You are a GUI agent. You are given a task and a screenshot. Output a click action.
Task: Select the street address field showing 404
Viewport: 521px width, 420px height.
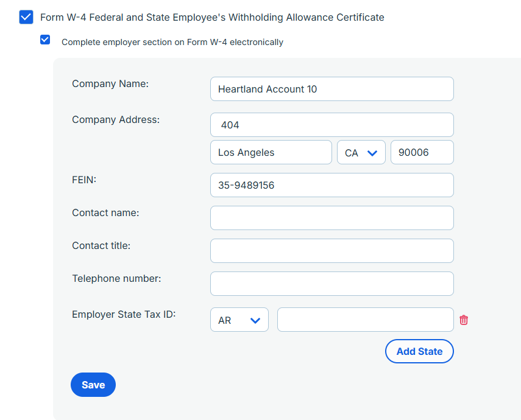(332, 125)
